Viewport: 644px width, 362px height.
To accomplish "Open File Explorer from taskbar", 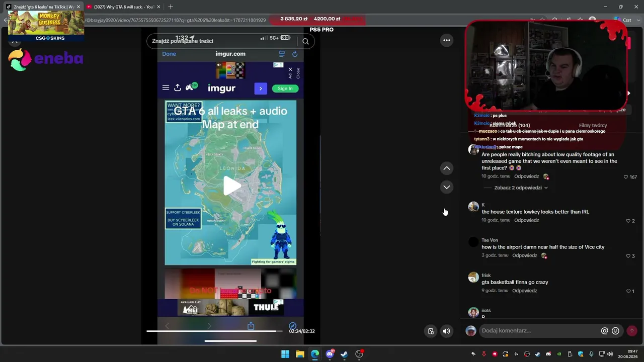I will point(300,354).
